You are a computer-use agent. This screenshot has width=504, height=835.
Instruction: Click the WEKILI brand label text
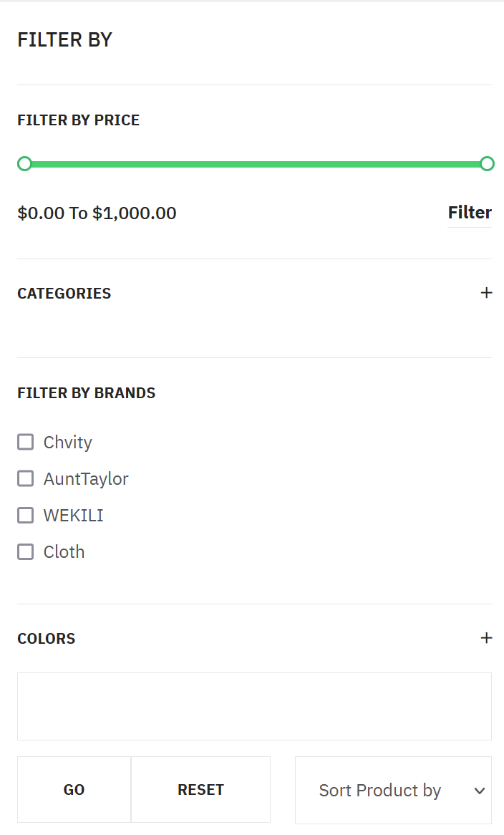tap(73, 516)
